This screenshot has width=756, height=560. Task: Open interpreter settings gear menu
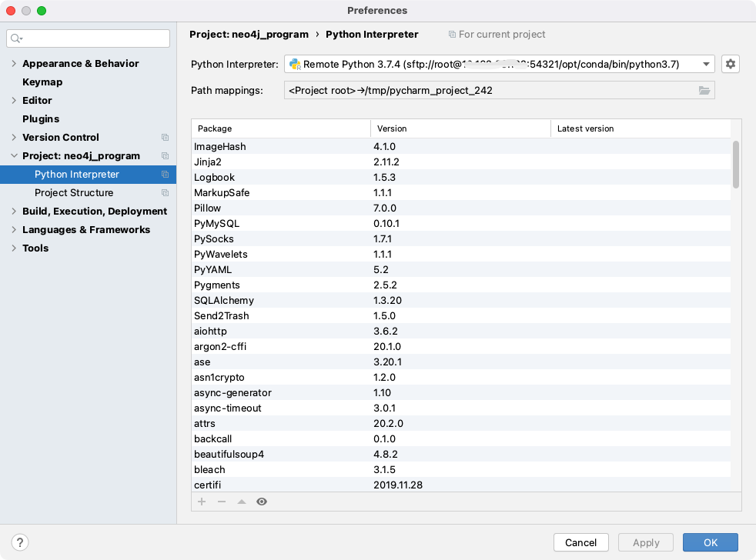coord(730,64)
